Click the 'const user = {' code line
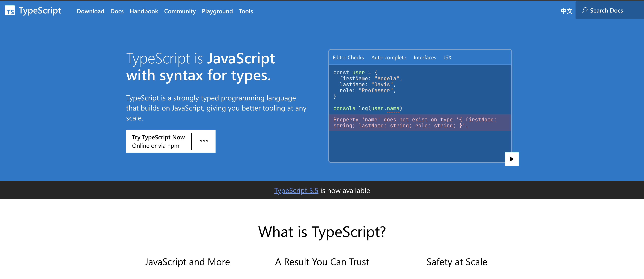644x279 pixels. 355,72
